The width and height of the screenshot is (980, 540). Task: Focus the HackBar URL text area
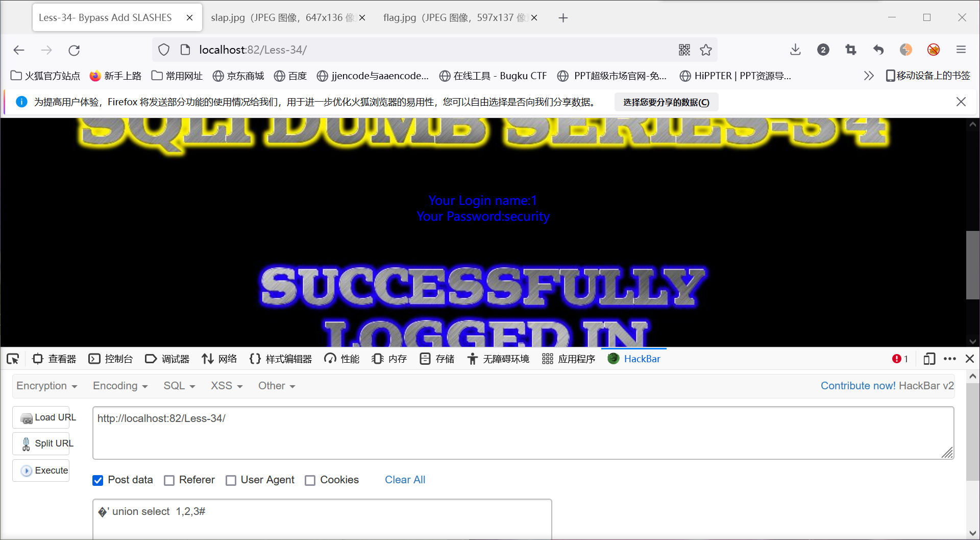523,433
